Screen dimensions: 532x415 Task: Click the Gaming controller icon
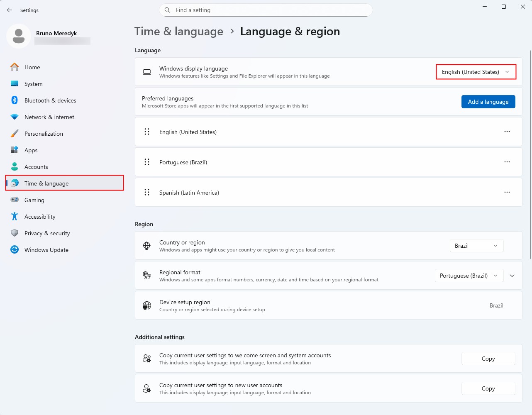tap(15, 200)
